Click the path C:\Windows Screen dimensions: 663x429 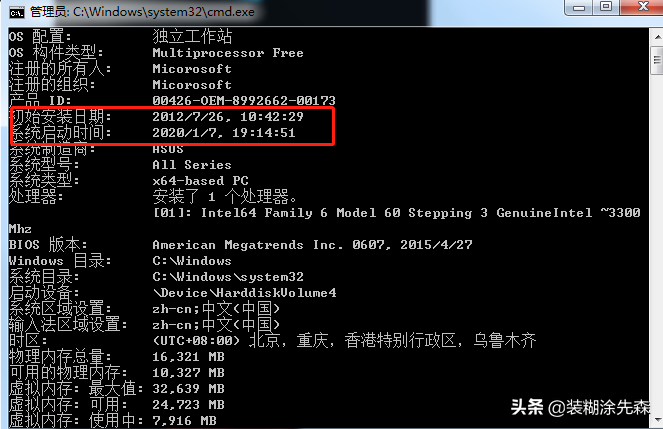pos(192,261)
